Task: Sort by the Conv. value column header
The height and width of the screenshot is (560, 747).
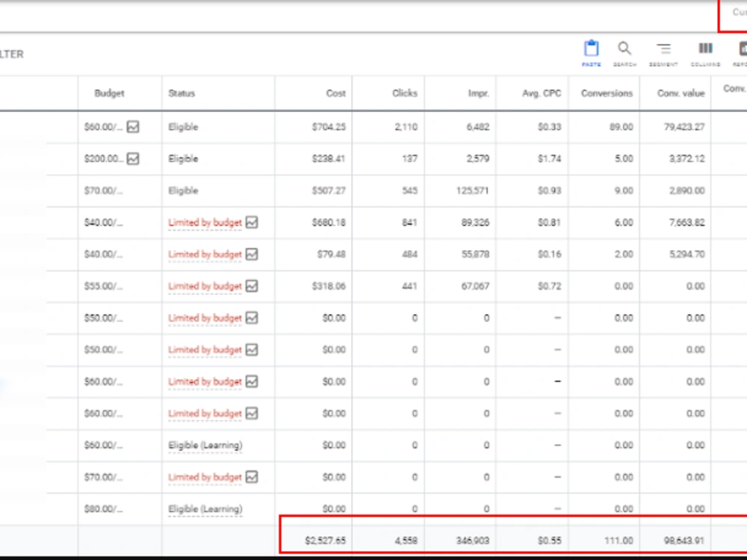Action: [x=681, y=93]
